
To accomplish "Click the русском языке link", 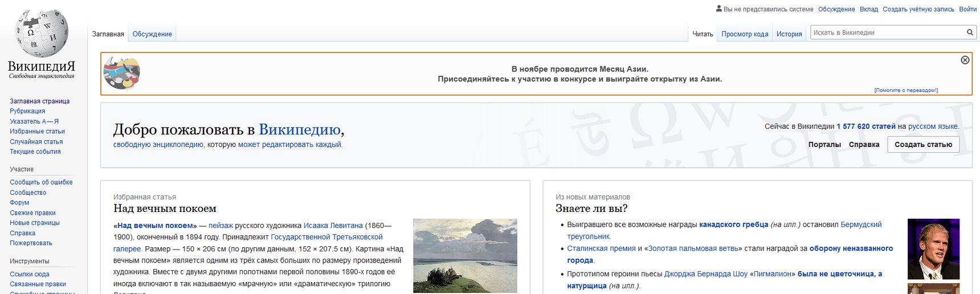I will click(x=933, y=126).
